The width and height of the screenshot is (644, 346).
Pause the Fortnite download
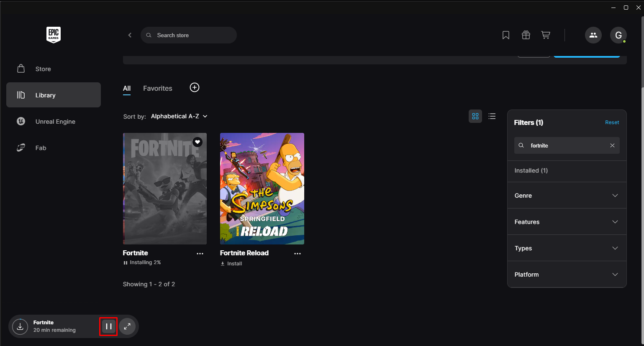[108, 326]
